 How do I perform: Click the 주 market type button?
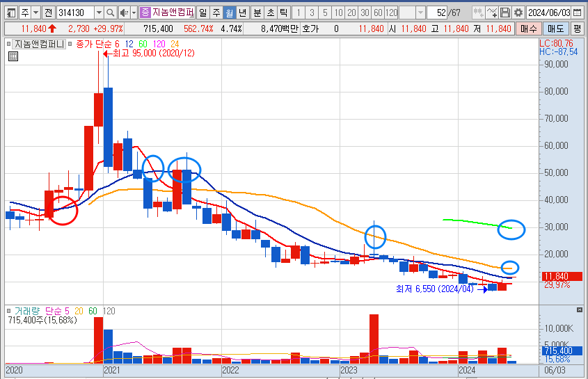tap(25, 13)
